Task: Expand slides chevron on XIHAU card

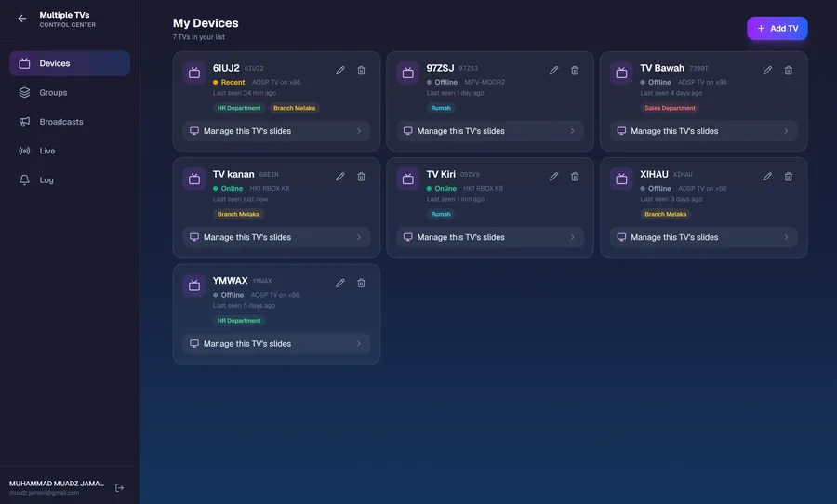Action: 786,237
